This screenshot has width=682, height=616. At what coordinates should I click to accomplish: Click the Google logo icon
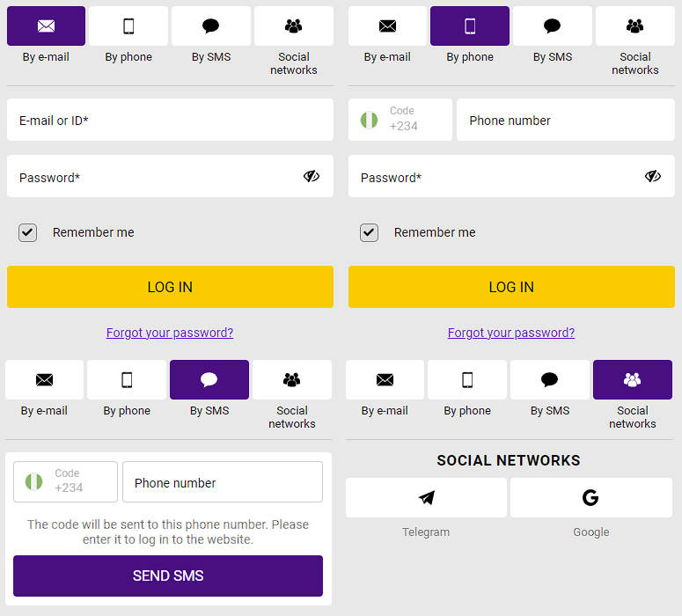tap(590, 498)
